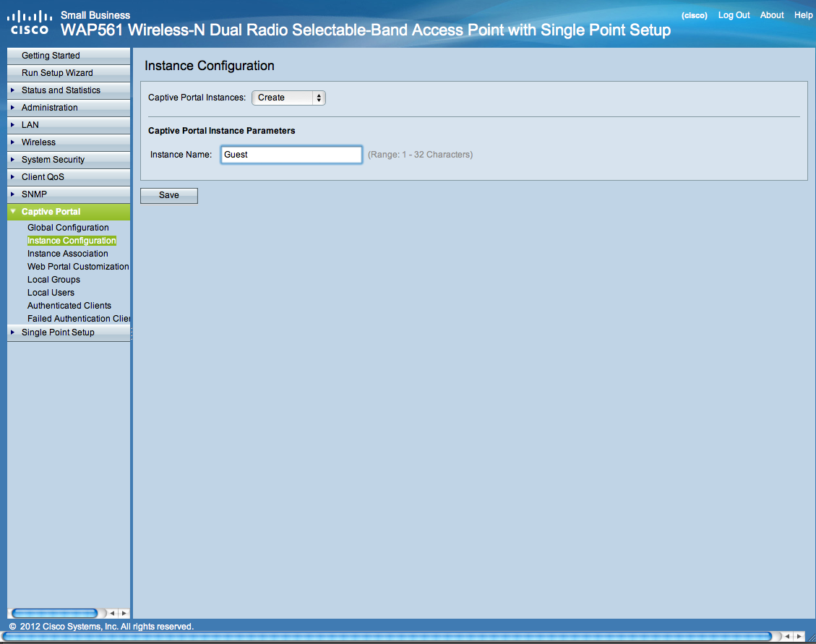Click the window resize grip corner

coord(811,638)
